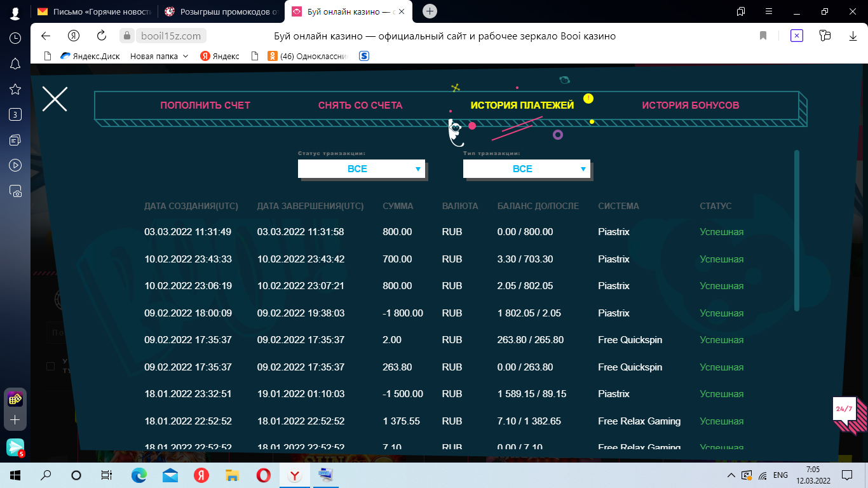The height and width of the screenshot is (488, 868).
Task: Open the sidebar dice app icon
Action: (x=15, y=399)
